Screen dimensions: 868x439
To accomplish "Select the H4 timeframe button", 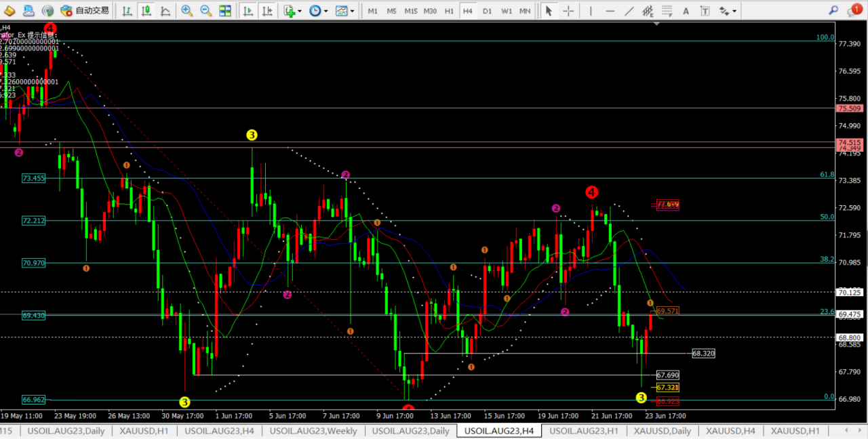I will point(468,11).
